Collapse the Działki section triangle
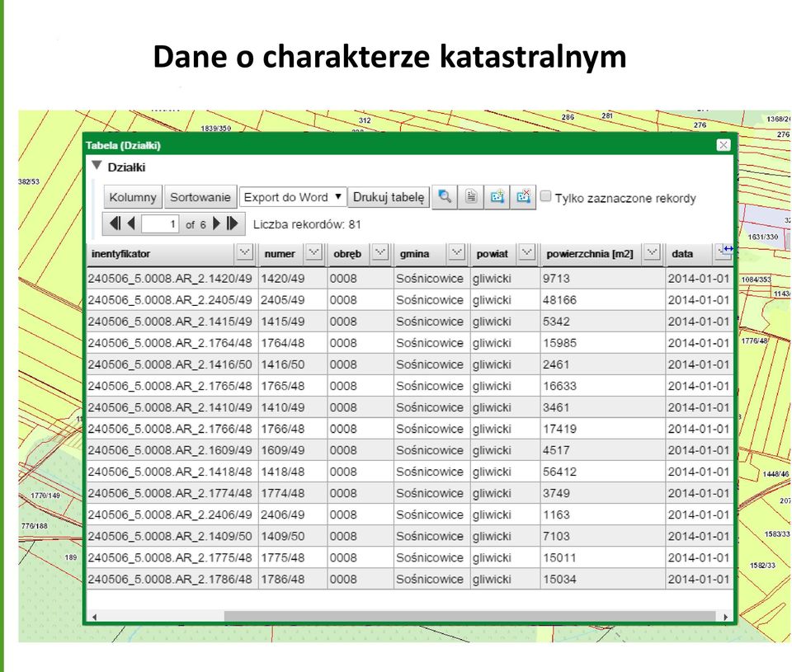This screenshot has width=792, height=672. click(97, 166)
